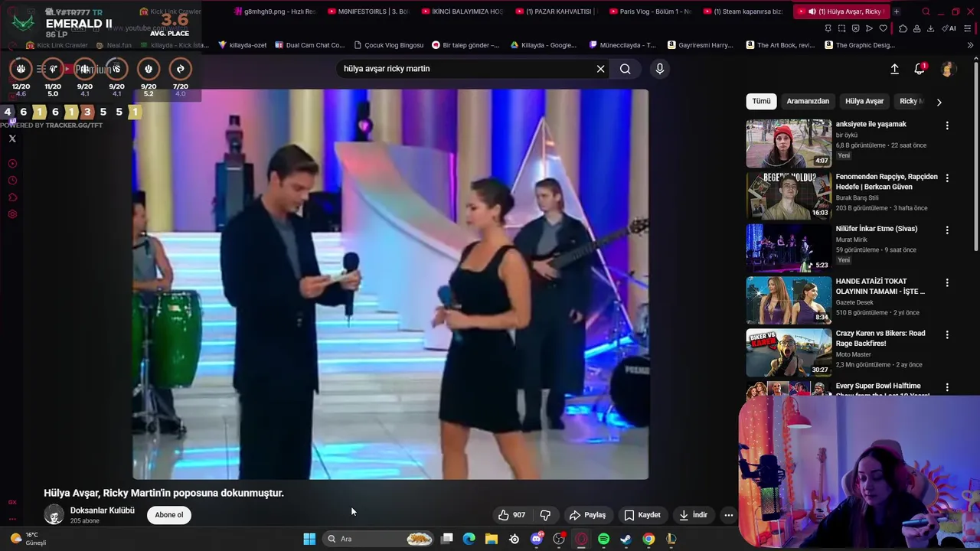Open the Doksanlar Kulübü channel avatar
Screen dimensions: 980x551
click(x=54, y=515)
